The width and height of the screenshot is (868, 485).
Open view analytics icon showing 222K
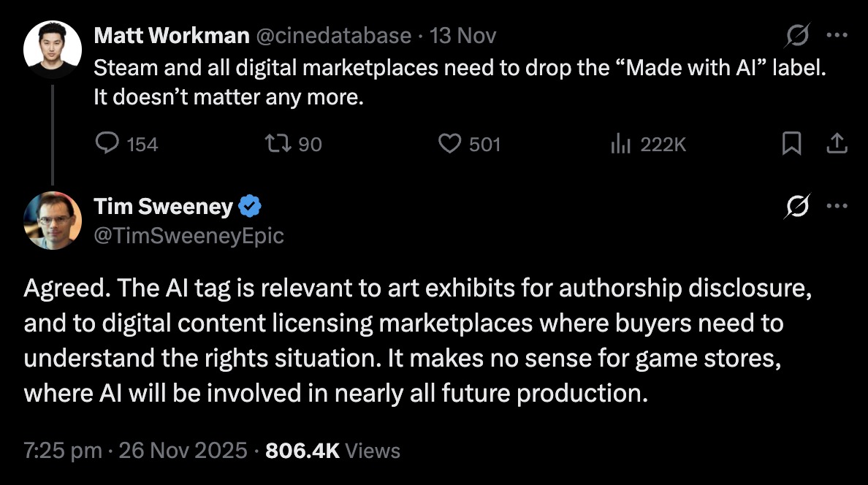(x=620, y=144)
